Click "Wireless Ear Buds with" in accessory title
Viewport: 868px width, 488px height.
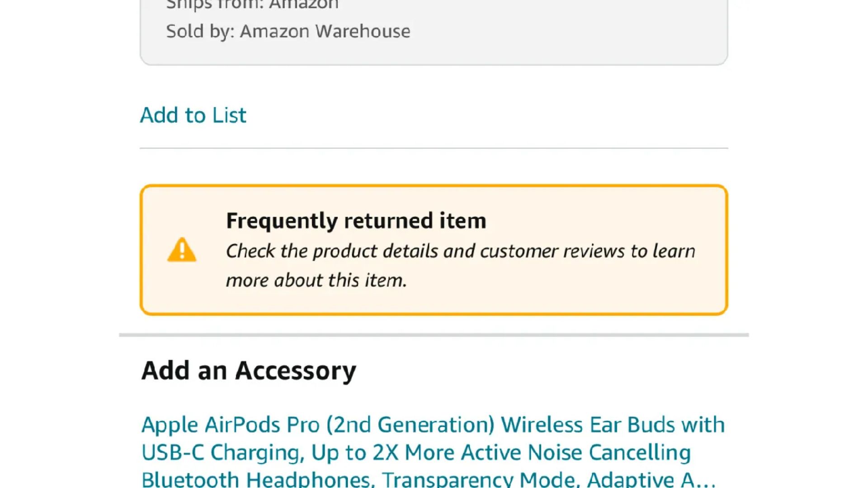click(x=613, y=425)
